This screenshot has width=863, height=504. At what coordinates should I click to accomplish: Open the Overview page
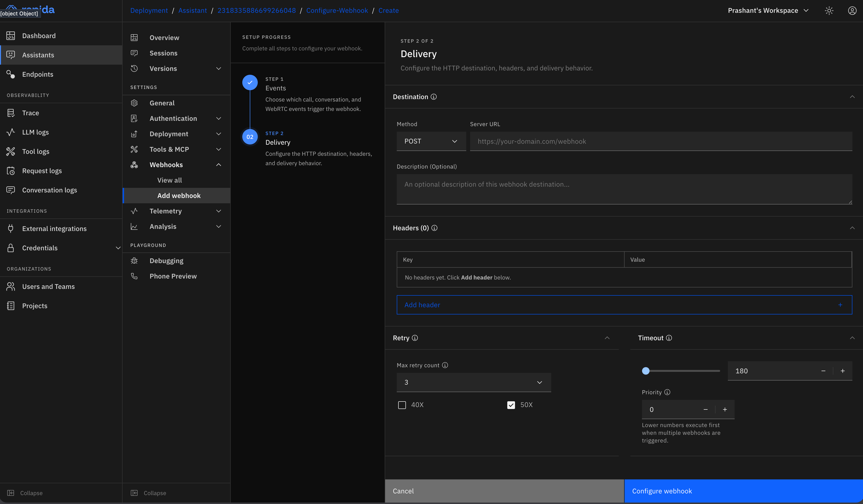coord(176,38)
